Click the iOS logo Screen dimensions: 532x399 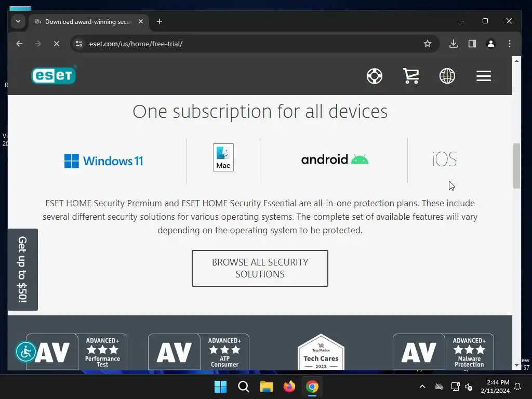pyautogui.click(x=445, y=159)
